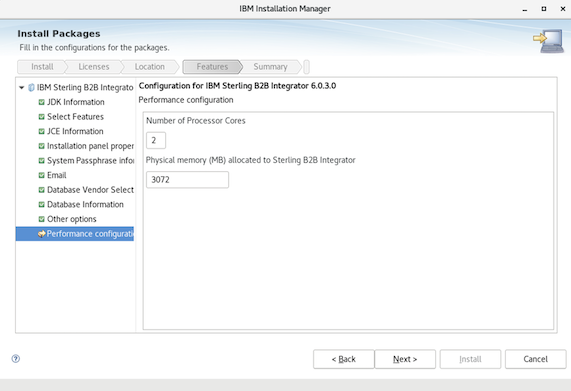The image size is (571, 391).
Task: Open help via the question mark icon
Action: point(16,359)
